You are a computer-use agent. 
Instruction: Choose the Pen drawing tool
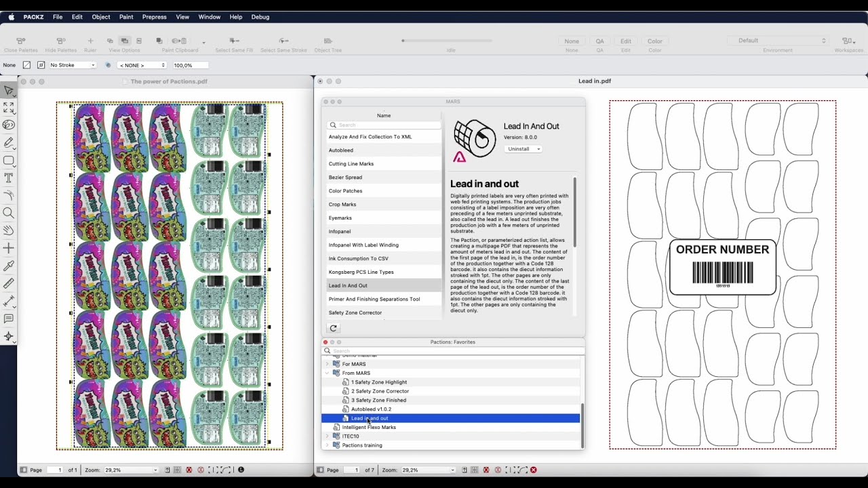tap(9, 143)
